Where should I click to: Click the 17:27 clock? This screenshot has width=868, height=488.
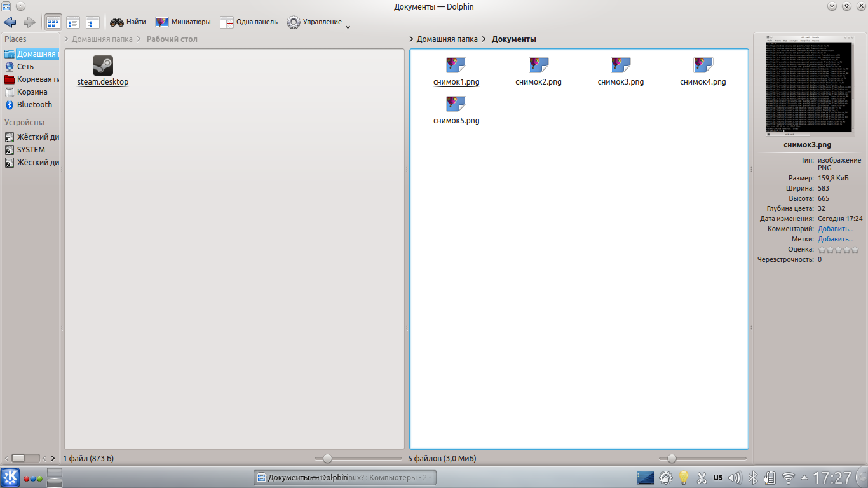pyautogui.click(x=832, y=478)
